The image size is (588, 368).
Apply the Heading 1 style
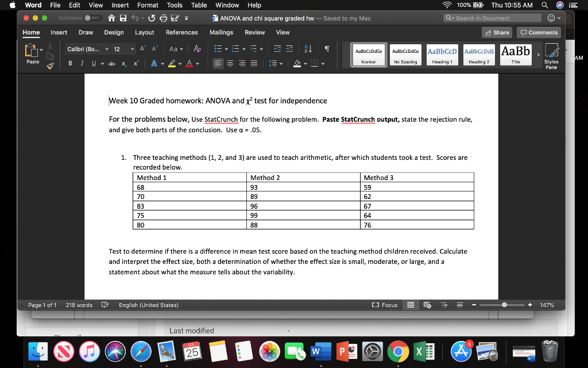442,55
